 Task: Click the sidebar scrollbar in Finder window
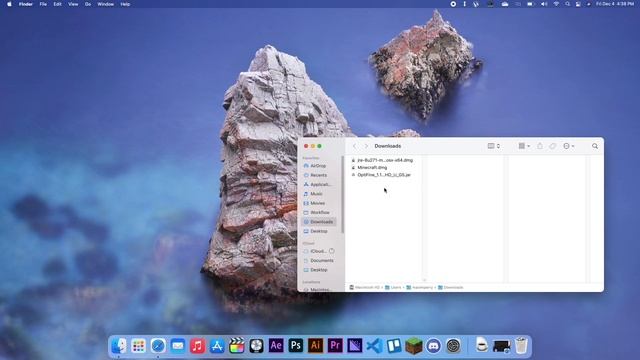(x=343, y=195)
